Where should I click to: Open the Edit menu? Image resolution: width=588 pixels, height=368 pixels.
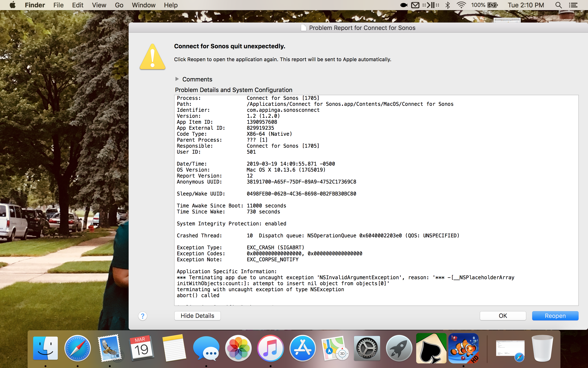(x=78, y=5)
